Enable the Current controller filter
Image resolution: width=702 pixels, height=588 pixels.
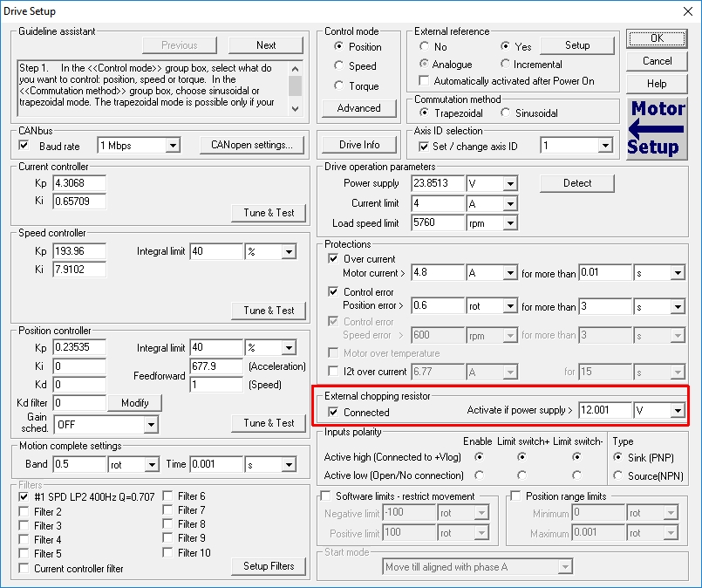(24, 568)
